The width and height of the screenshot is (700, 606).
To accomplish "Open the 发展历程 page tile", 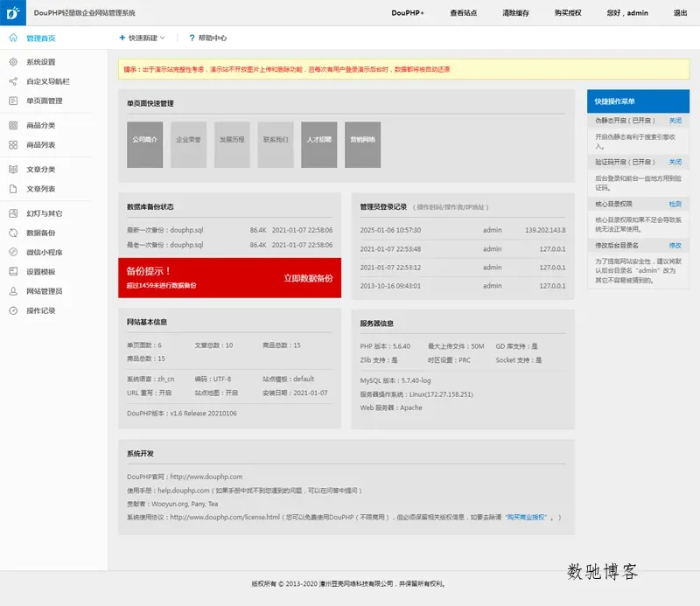I will pos(232,144).
